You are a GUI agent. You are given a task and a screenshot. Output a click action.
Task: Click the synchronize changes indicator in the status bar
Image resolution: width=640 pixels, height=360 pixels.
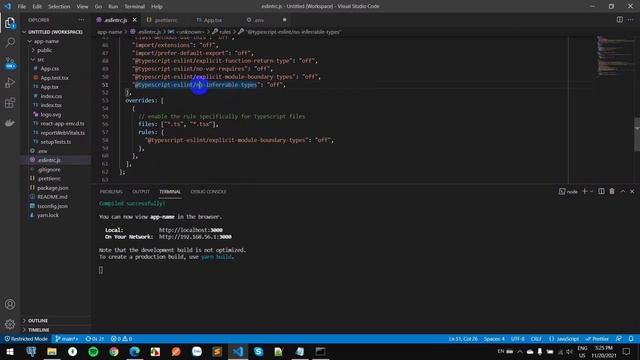pos(95,339)
